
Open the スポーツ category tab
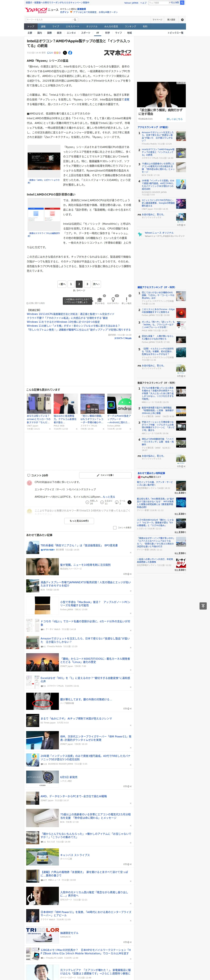(x=86, y=33)
